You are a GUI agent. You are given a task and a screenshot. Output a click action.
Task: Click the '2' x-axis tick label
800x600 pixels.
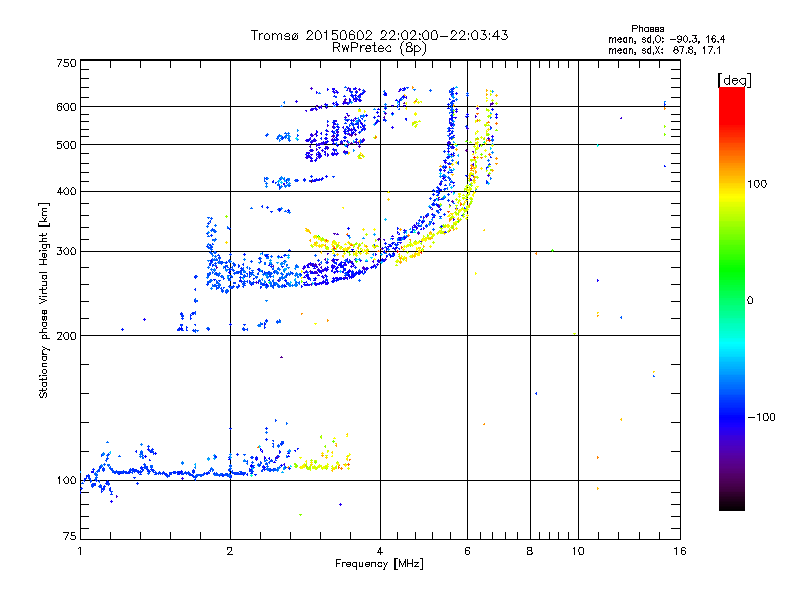coord(230,551)
